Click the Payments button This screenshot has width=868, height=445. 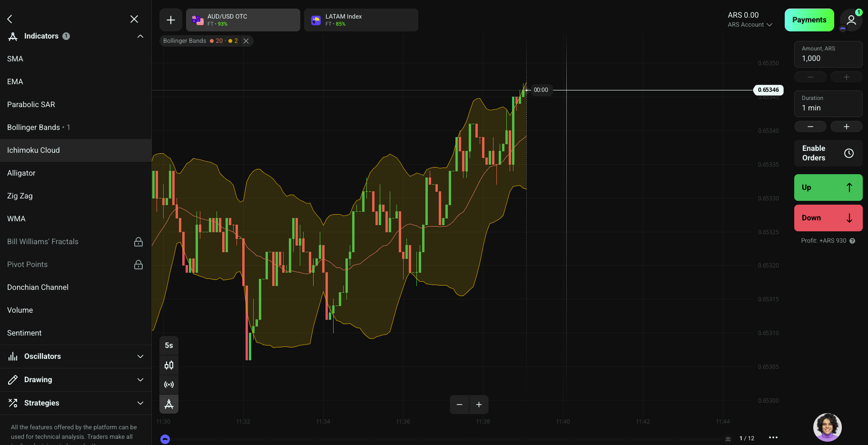[x=809, y=20]
